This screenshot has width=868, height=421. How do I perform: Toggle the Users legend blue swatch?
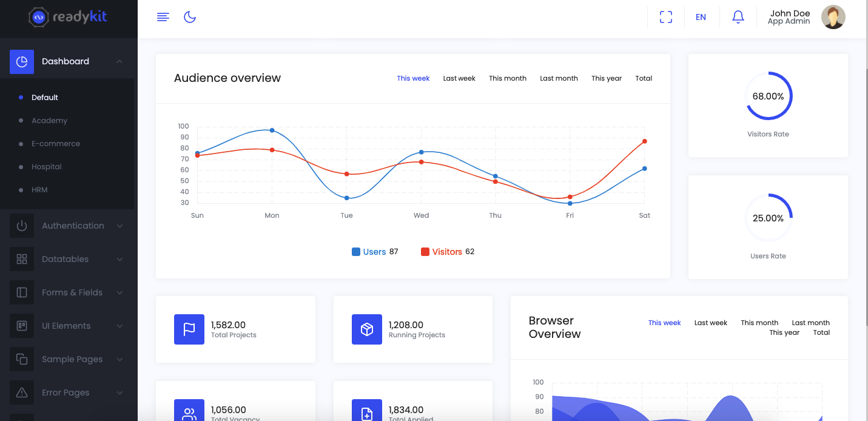(x=356, y=252)
